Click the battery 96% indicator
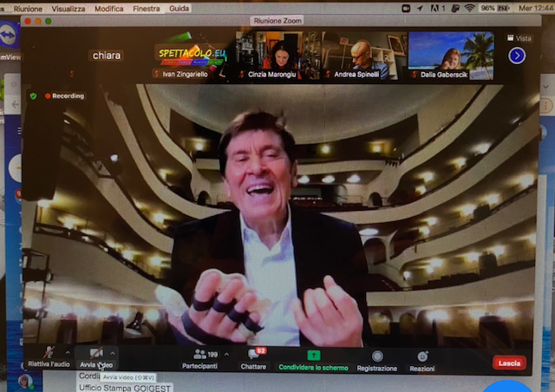This screenshot has height=392, width=555. (495, 8)
